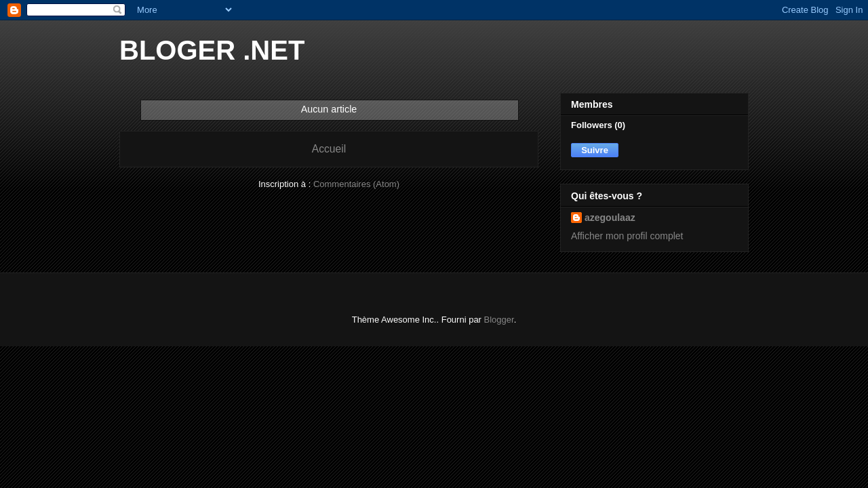Viewport: 868px width, 488px height.
Task: Click the Membres widget heading
Action: (x=592, y=104)
